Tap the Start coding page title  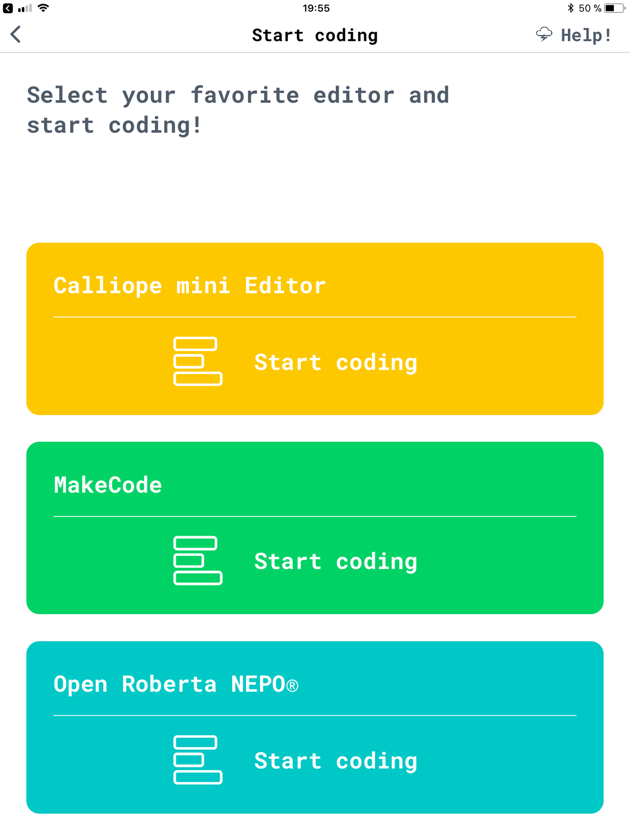coord(315,35)
